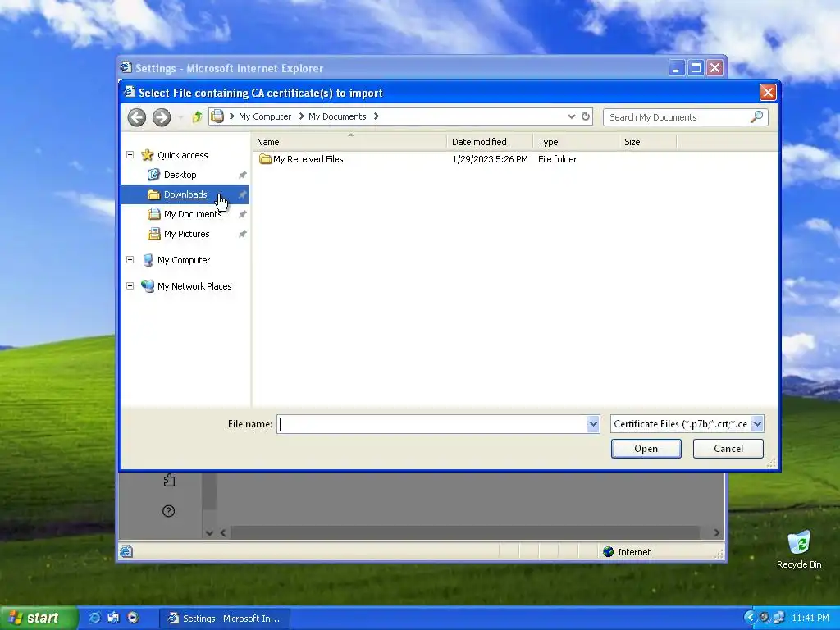Screen dimensions: 840x630
Task: Refresh the My Documents folder view
Action: 586,116
